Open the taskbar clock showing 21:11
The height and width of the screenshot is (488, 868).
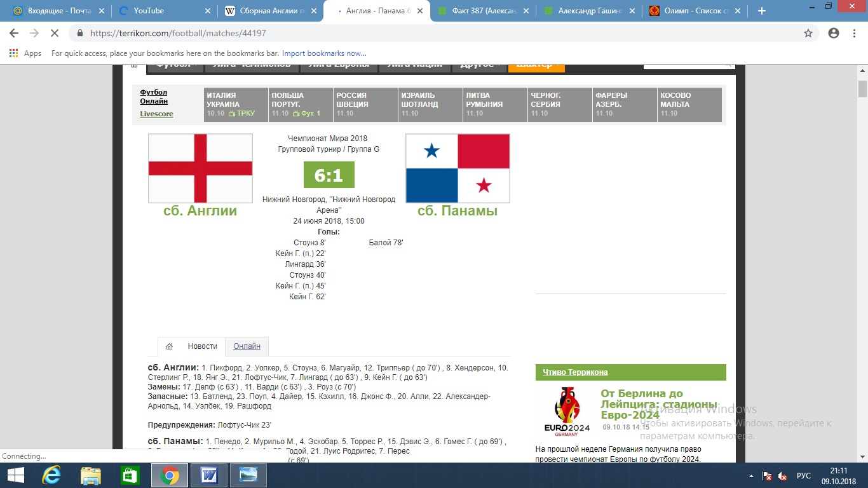[839, 475]
